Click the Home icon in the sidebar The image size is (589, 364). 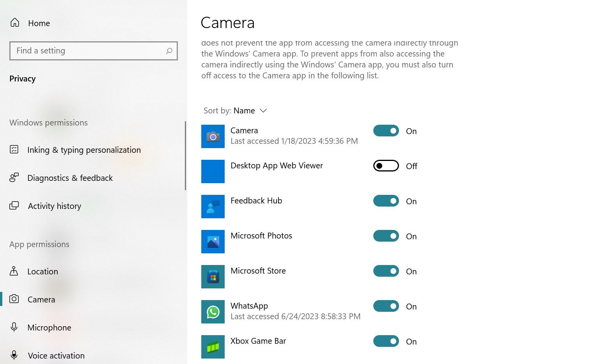pyautogui.click(x=14, y=23)
